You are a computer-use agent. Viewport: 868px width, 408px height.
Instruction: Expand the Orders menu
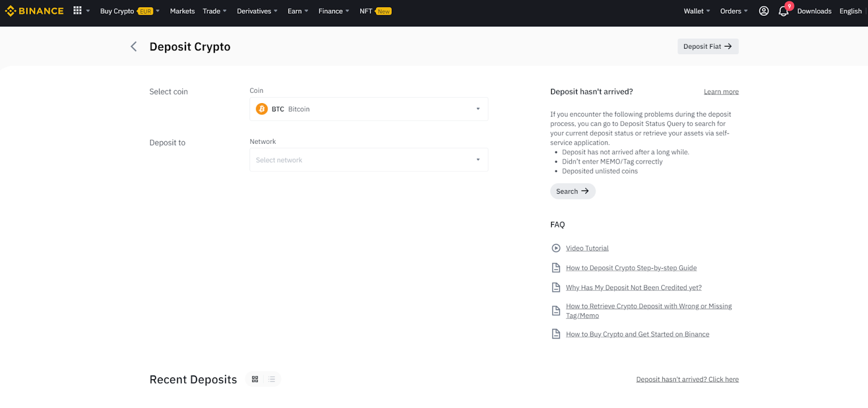734,11
